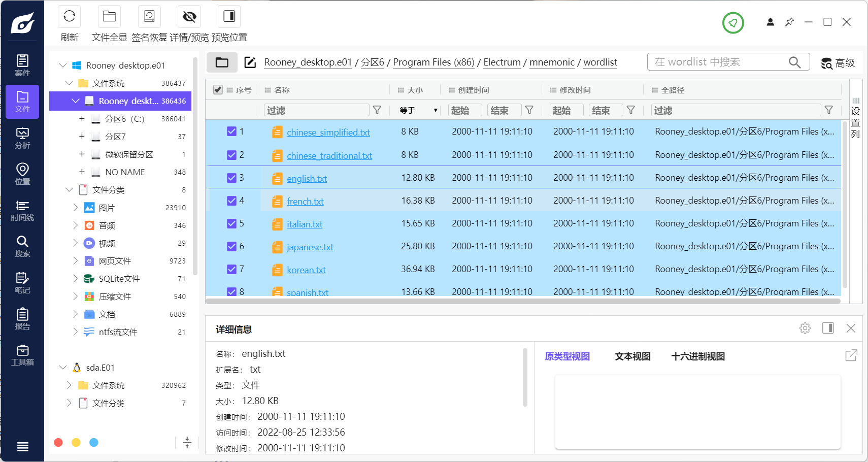Open the detail panel settings gear
The image size is (868, 462).
coord(805,328)
